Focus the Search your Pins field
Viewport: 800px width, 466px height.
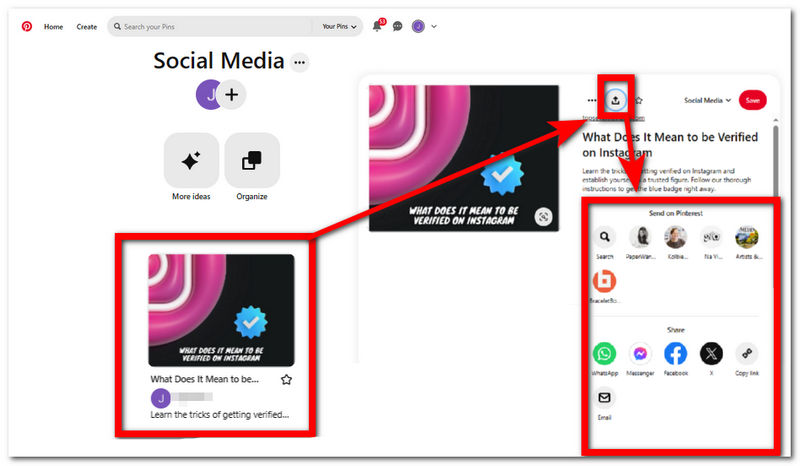[x=212, y=27]
